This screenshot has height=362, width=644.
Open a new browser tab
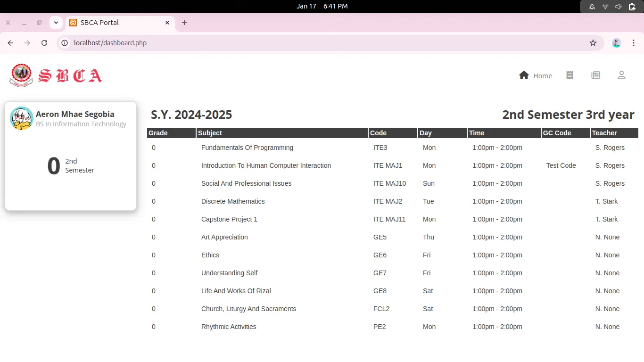pos(184,23)
